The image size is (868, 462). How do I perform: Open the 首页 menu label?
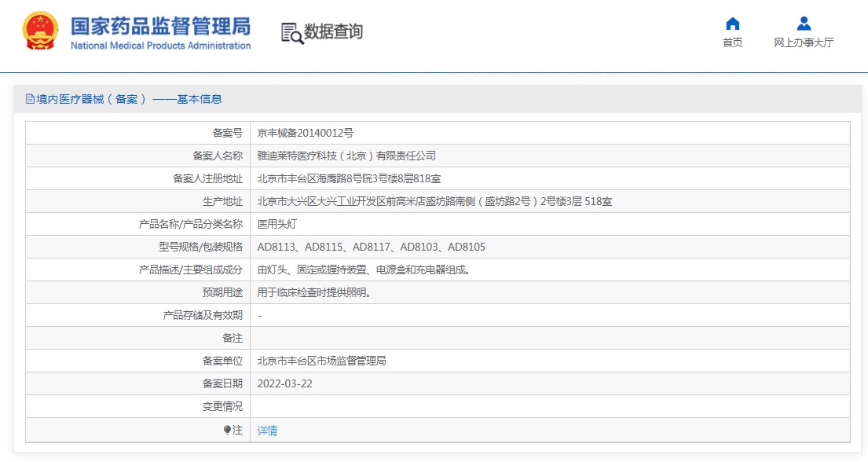point(732,42)
